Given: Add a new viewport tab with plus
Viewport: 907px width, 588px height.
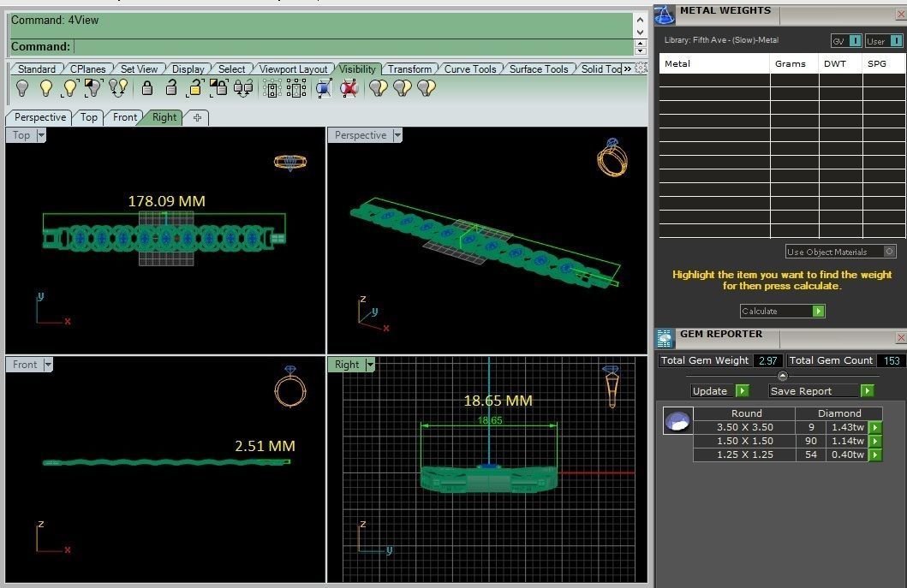Looking at the screenshot, I should (x=197, y=117).
